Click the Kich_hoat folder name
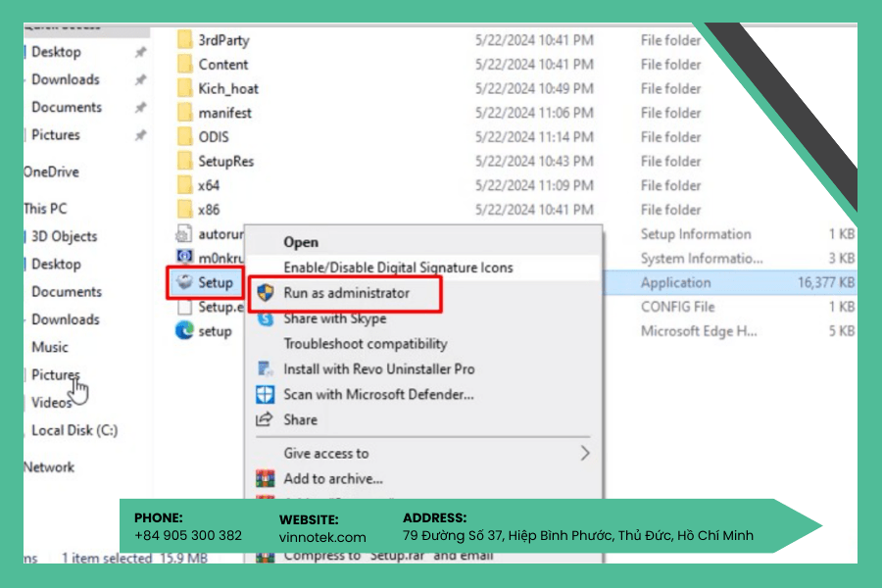Screen dimensions: 882x588 (228, 88)
